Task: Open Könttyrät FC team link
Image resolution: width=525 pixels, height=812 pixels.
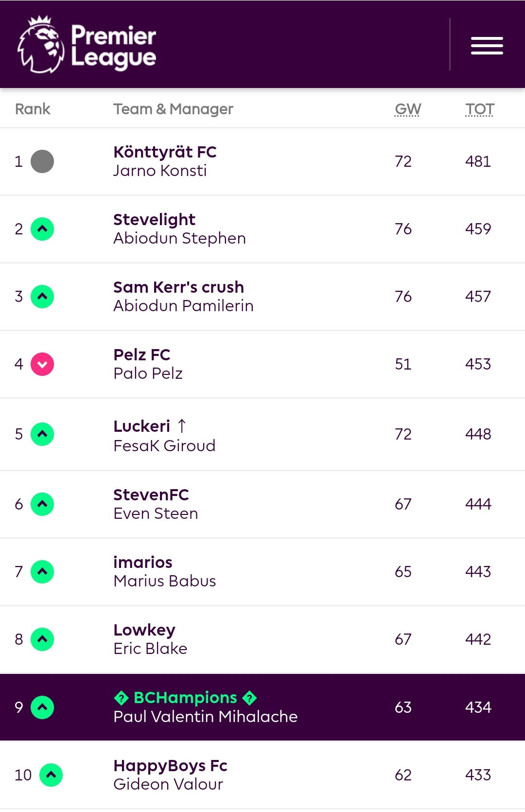Action: pos(165,152)
